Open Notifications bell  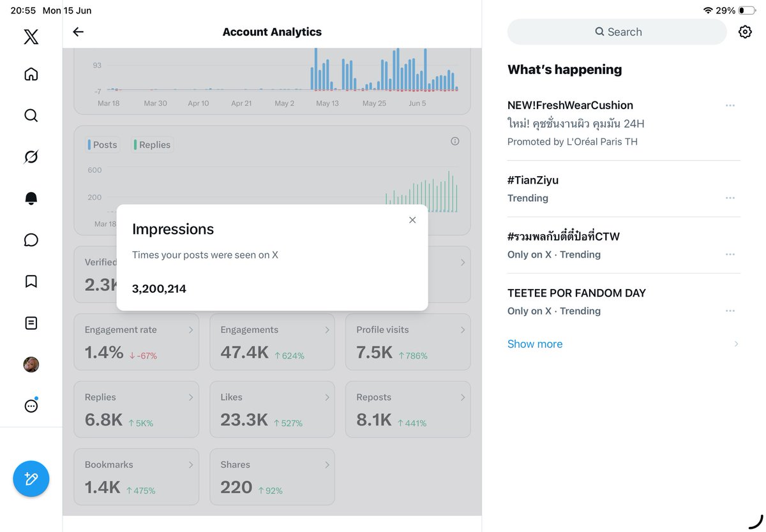point(31,198)
